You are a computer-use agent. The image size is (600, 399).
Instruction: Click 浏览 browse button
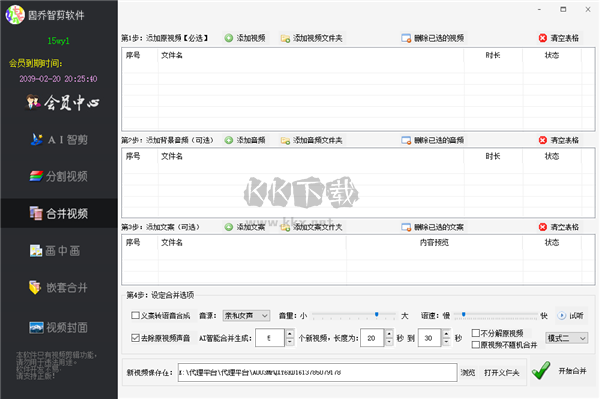[x=468, y=372]
